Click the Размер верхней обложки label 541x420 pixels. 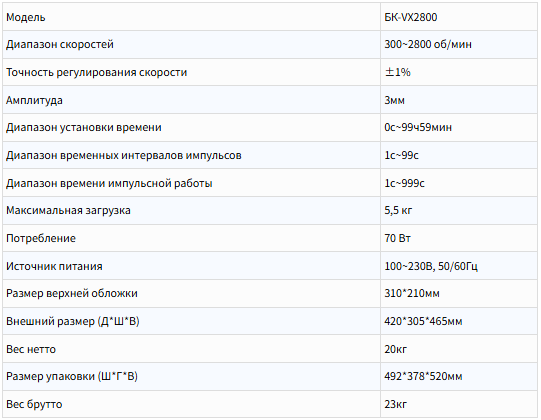(x=72, y=294)
